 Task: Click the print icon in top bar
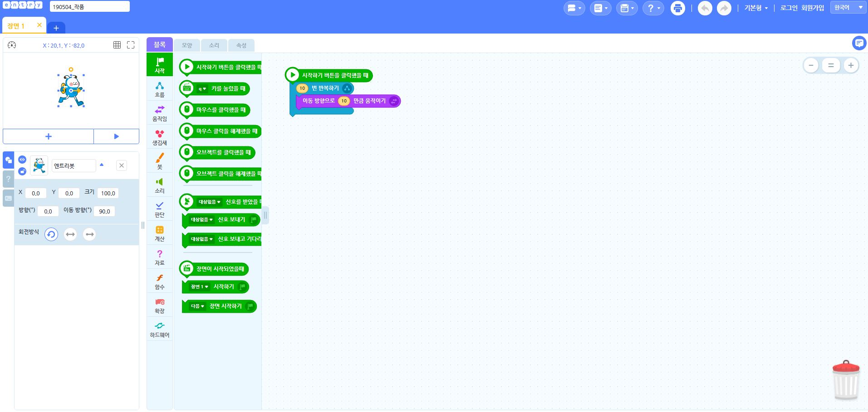pyautogui.click(x=678, y=8)
